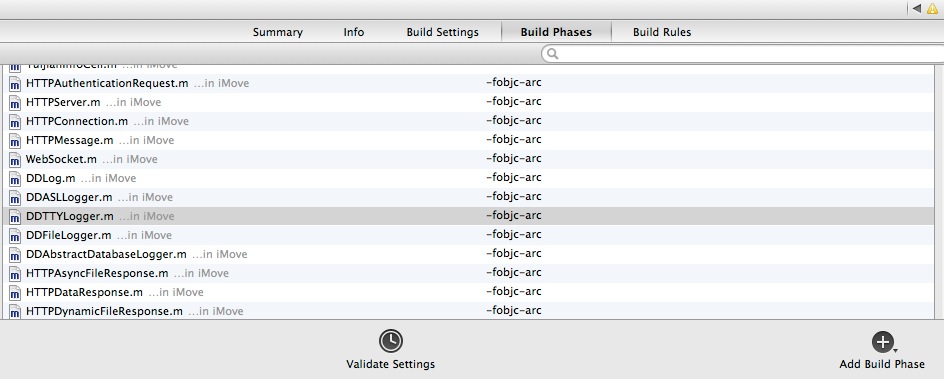Open the Add Build Phase dropdown arrow
This screenshot has width=944, height=379.
tap(896, 351)
